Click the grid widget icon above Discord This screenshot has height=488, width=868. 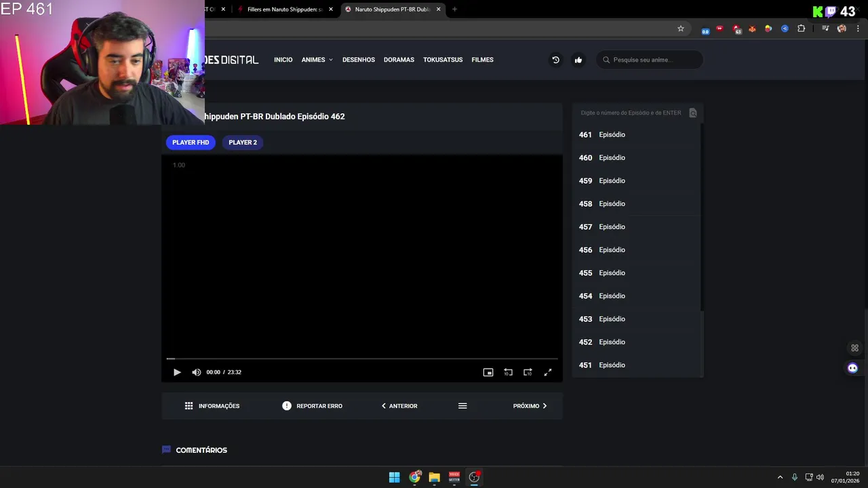(x=854, y=348)
